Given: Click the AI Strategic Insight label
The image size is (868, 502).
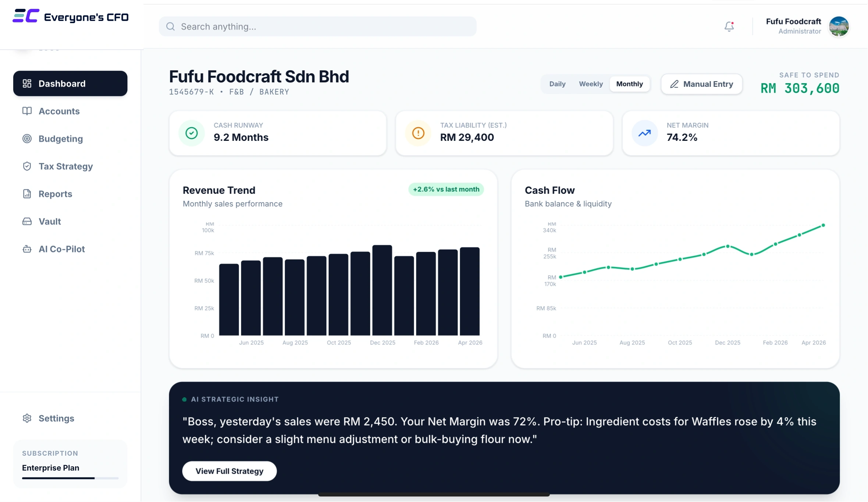Looking at the screenshot, I should 235,399.
